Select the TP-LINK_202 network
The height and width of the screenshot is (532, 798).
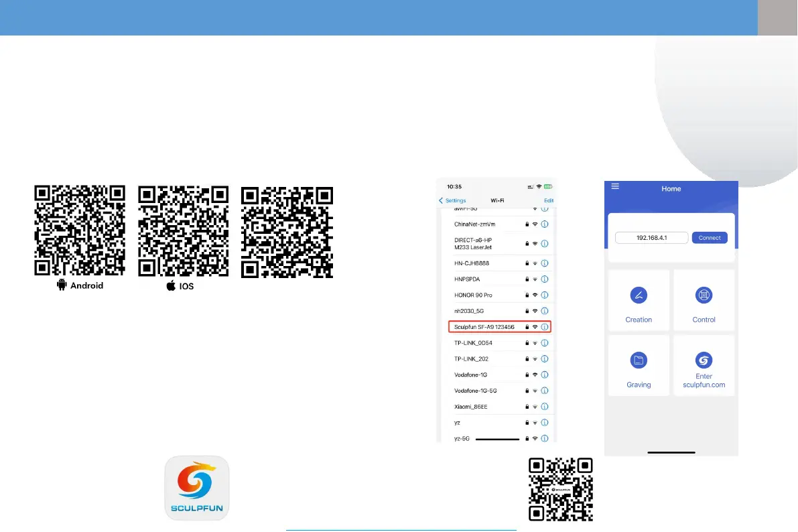(500, 358)
